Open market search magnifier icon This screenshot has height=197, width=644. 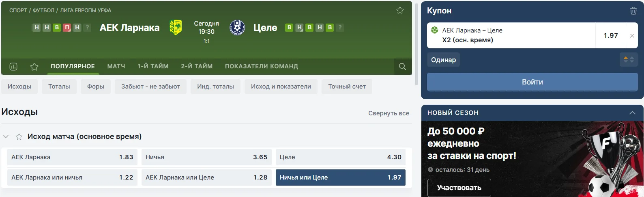click(x=402, y=67)
